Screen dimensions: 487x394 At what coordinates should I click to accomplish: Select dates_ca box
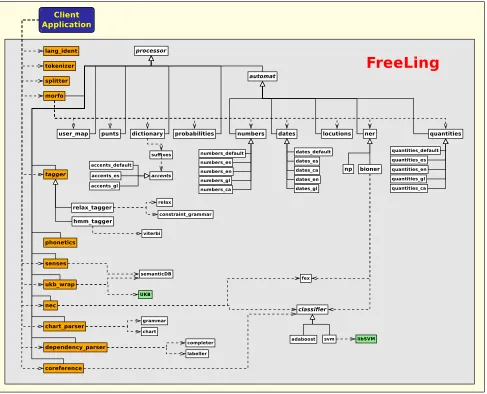(x=307, y=170)
